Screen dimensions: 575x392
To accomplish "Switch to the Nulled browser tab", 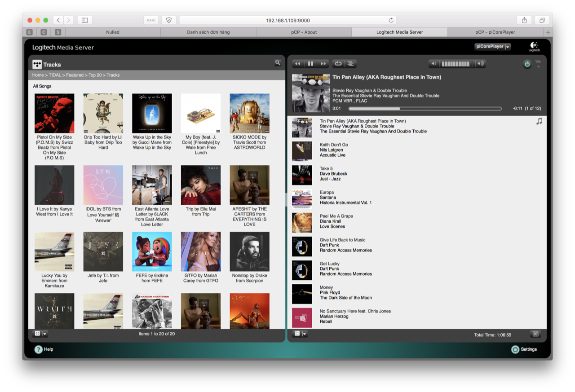I will [x=113, y=32].
